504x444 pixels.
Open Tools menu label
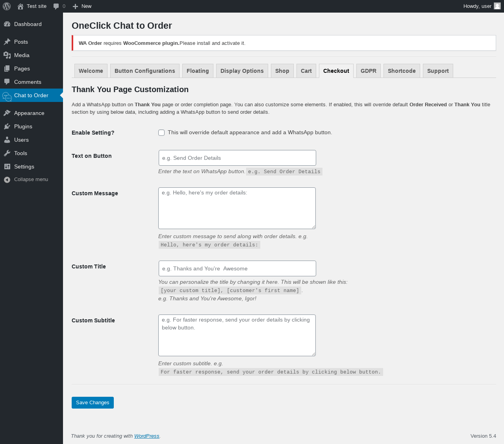pos(20,153)
